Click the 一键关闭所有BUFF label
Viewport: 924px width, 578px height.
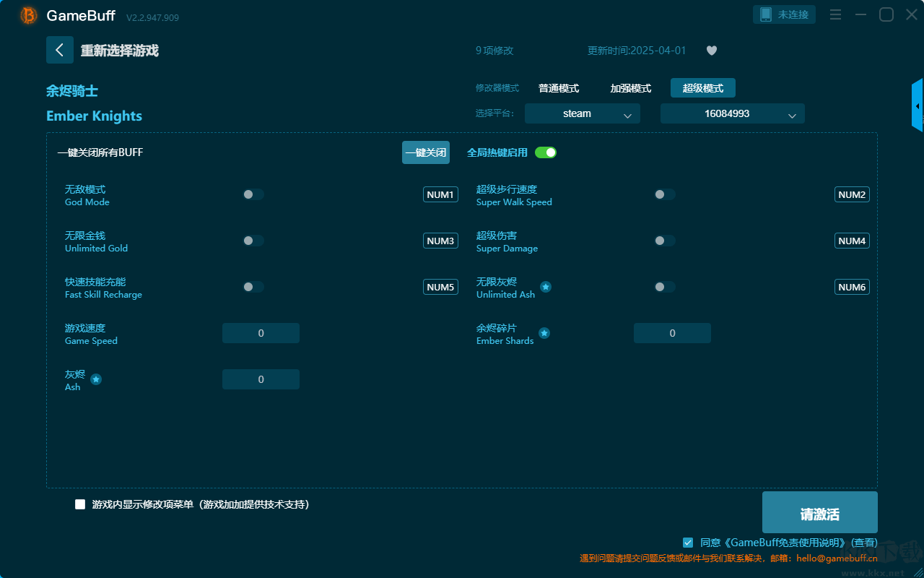100,152
